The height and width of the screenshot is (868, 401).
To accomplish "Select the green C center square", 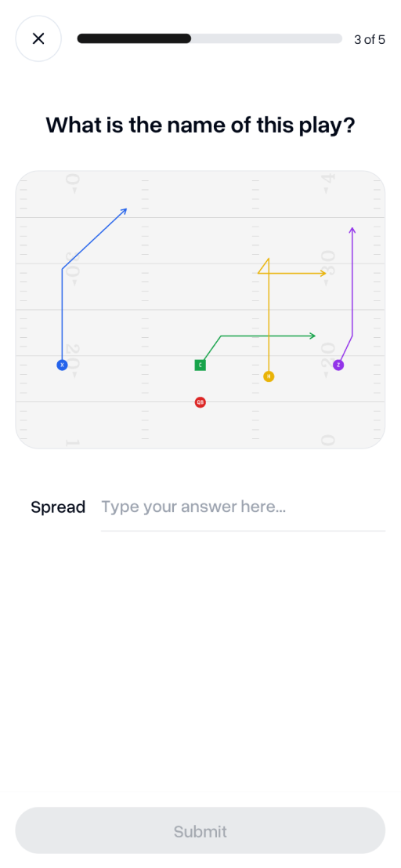I will click(x=200, y=365).
